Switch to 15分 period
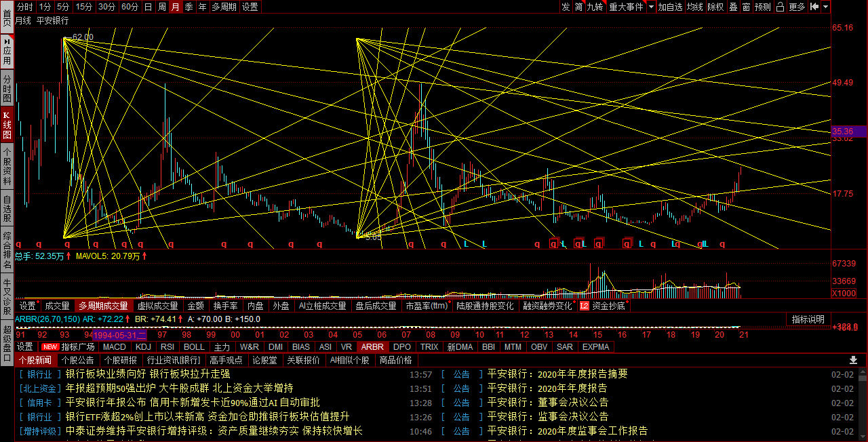The height and width of the screenshot is (442, 868). pos(84,7)
